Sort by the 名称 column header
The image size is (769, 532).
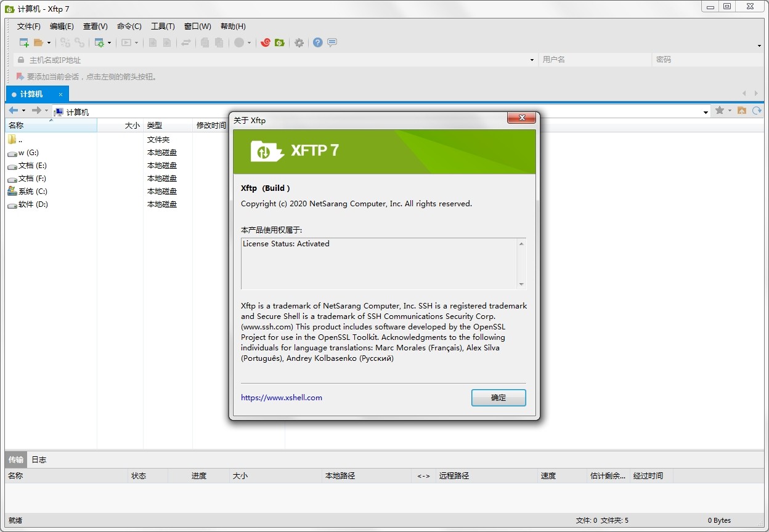click(51, 125)
